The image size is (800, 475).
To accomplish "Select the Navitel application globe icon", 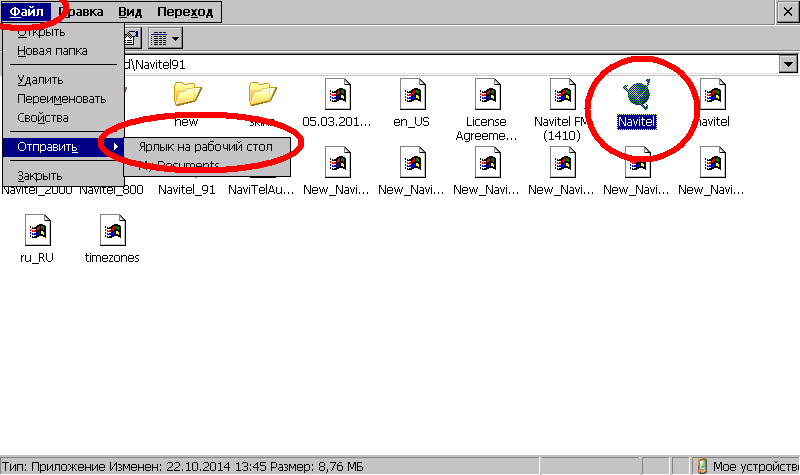I will 637,94.
